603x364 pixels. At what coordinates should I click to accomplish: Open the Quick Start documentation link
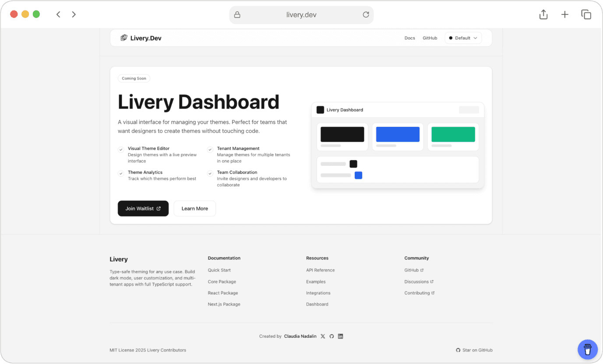219,270
